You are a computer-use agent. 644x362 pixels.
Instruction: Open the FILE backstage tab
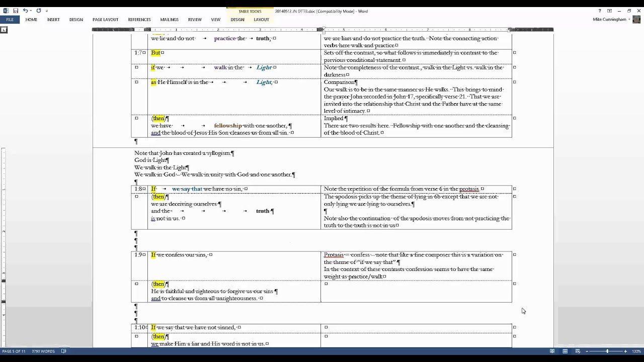tap(10, 20)
